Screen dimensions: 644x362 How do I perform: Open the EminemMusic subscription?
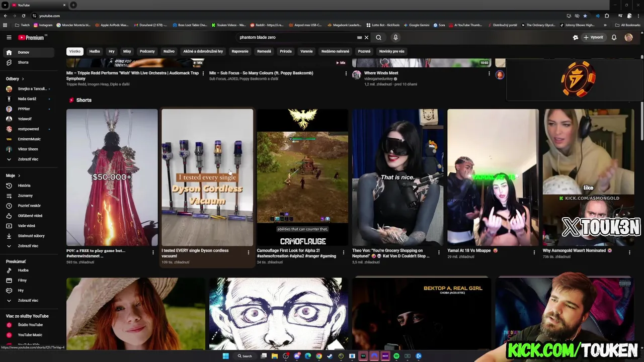tap(29, 139)
